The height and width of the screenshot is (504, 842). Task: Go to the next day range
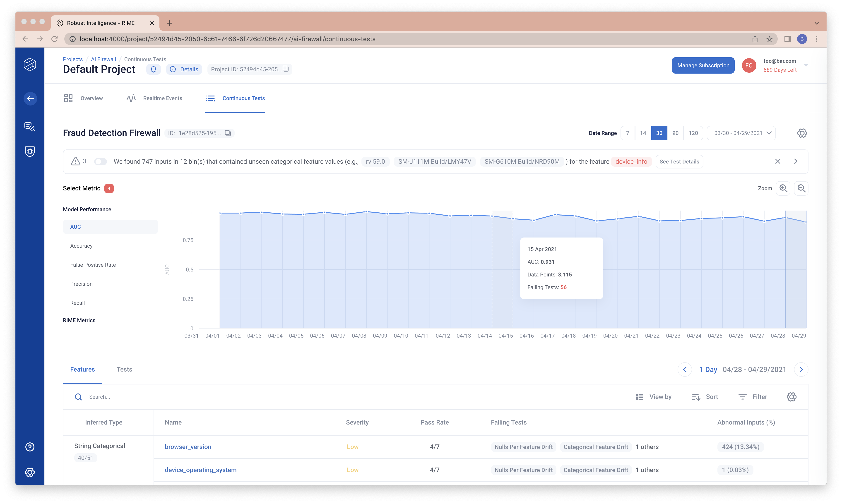801,370
